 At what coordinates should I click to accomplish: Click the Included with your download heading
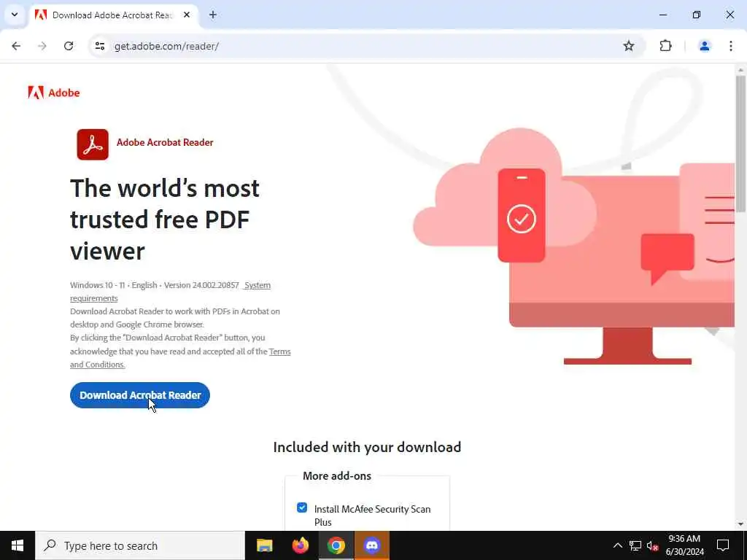click(368, 447)
